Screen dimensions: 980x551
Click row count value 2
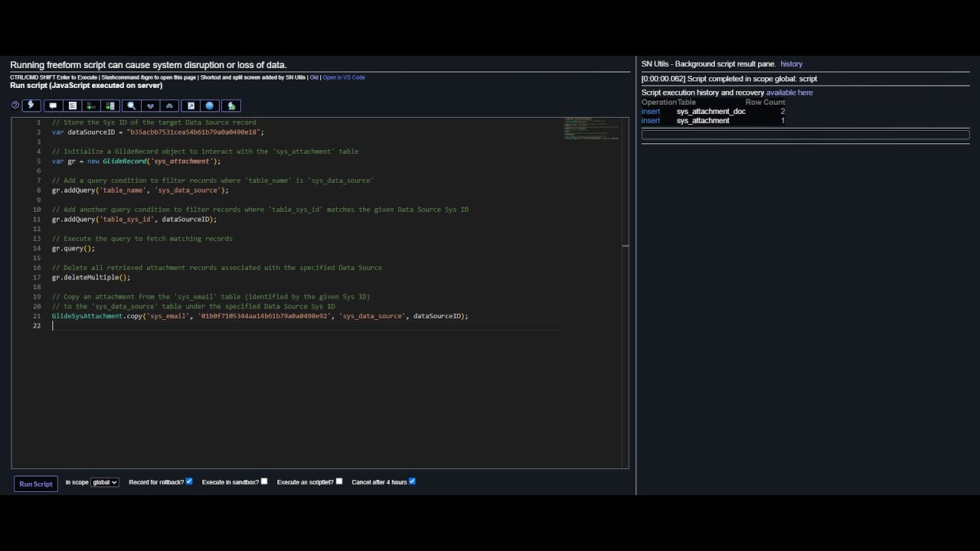click(782, 112)
